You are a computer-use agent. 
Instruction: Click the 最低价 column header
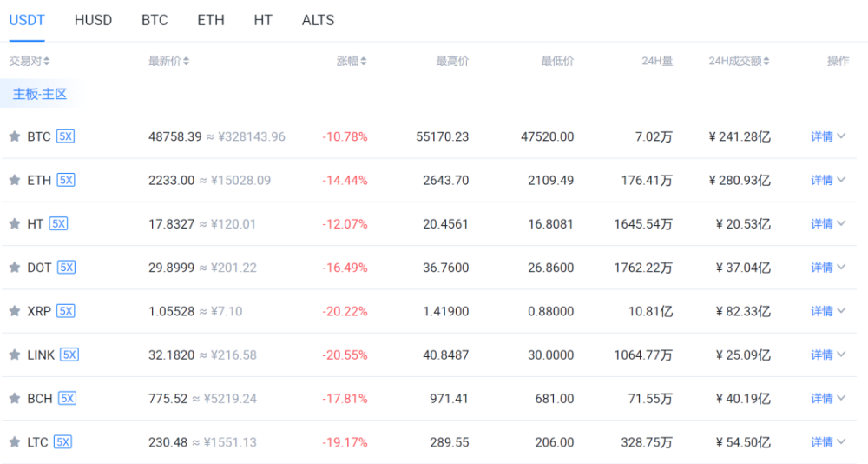(557, 61)
